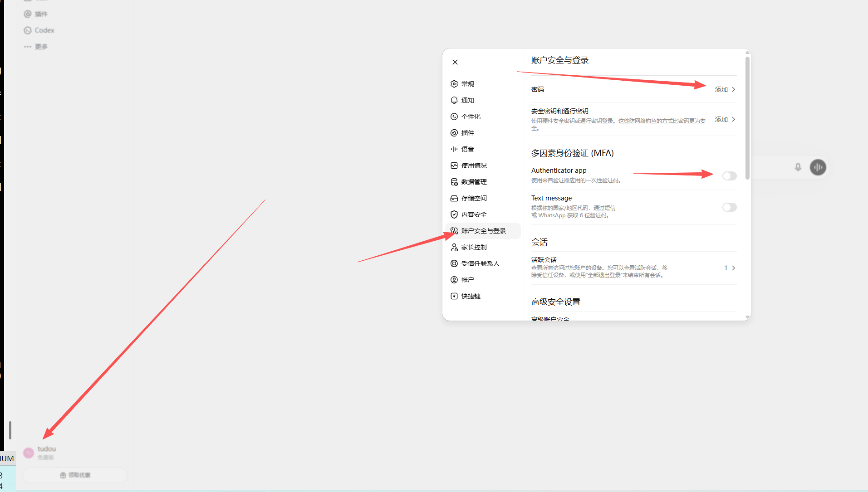The image size is (868, 492).
Task: Click 添加 next to 密码
Action: [721, 89]
